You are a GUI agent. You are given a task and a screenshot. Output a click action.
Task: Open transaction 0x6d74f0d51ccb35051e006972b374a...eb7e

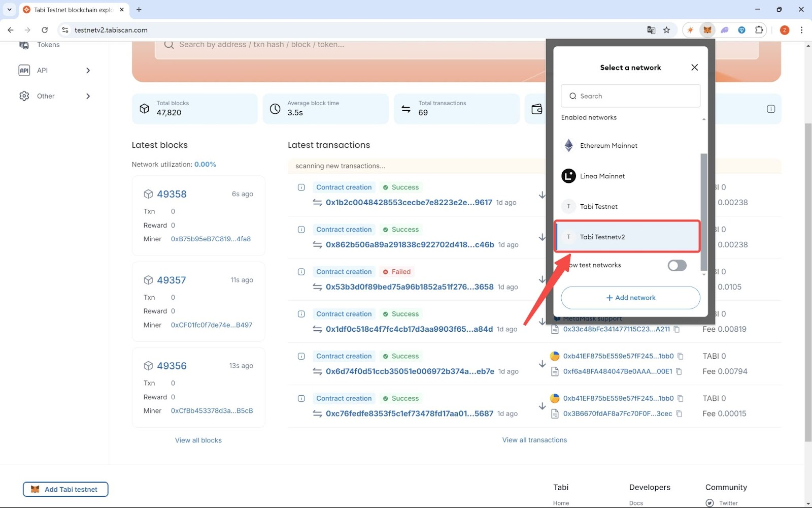click(410, 371)
